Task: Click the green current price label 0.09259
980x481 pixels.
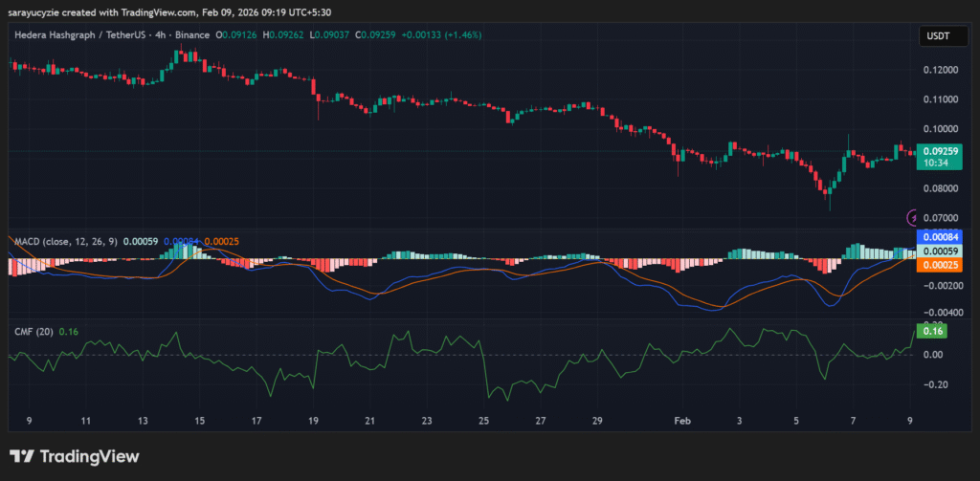Action: click(939, 151)
